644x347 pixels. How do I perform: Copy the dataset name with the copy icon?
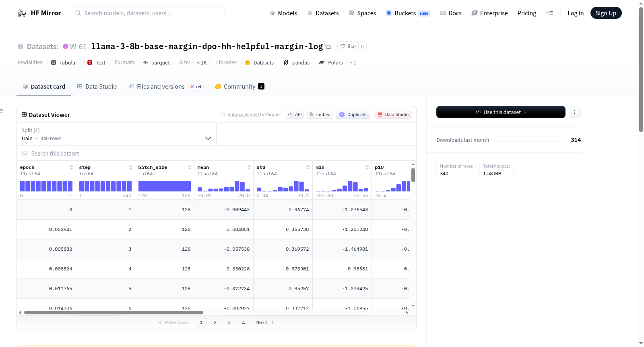pos(328,46)
